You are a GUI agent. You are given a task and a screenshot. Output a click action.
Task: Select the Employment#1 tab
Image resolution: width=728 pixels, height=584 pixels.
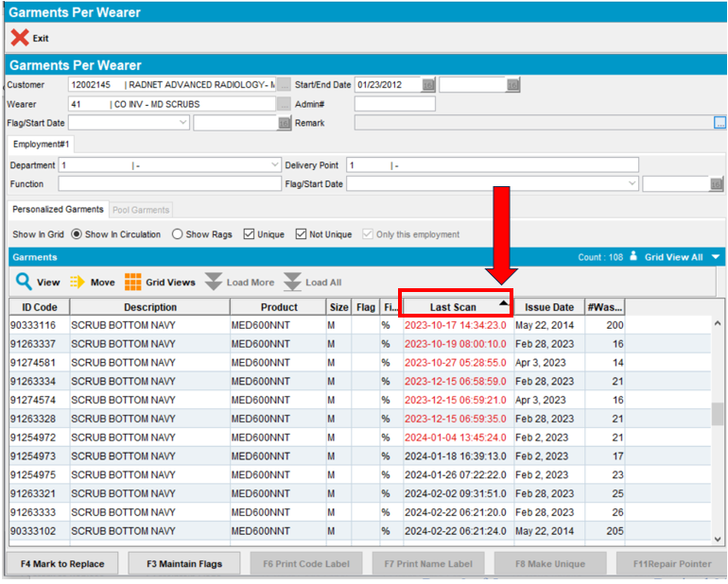point(41,144)
